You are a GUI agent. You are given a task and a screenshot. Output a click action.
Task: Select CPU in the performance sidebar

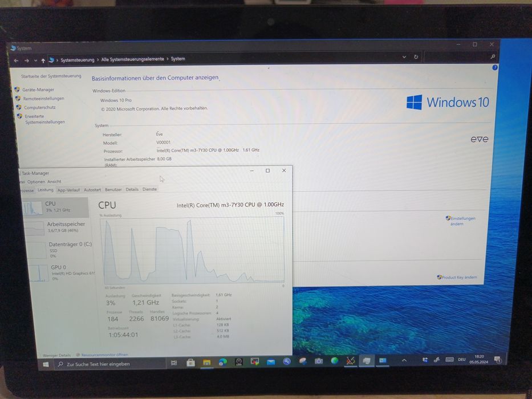[x=56, y=207]
